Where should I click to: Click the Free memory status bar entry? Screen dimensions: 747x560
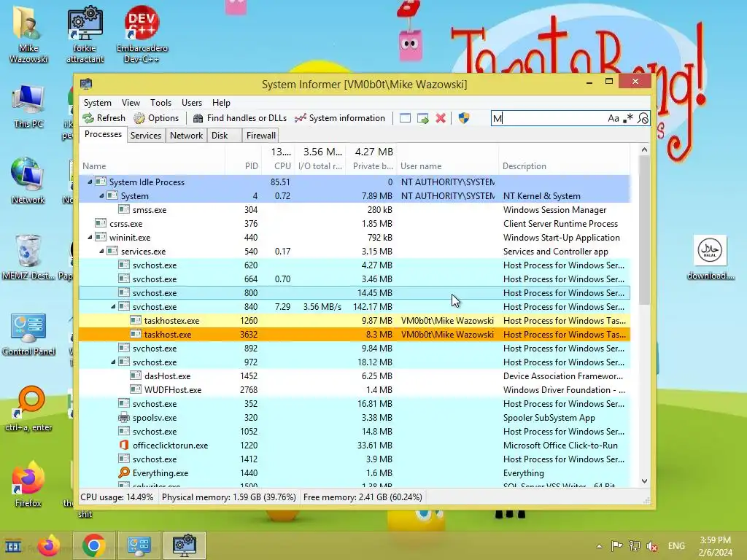[x=363, y=497]
